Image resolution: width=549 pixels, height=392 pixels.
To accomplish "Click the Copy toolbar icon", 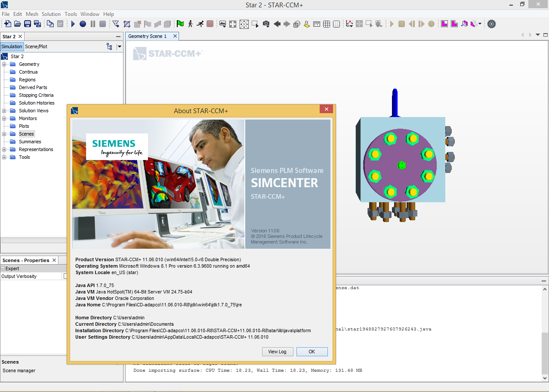I will [x=50, y=24].
